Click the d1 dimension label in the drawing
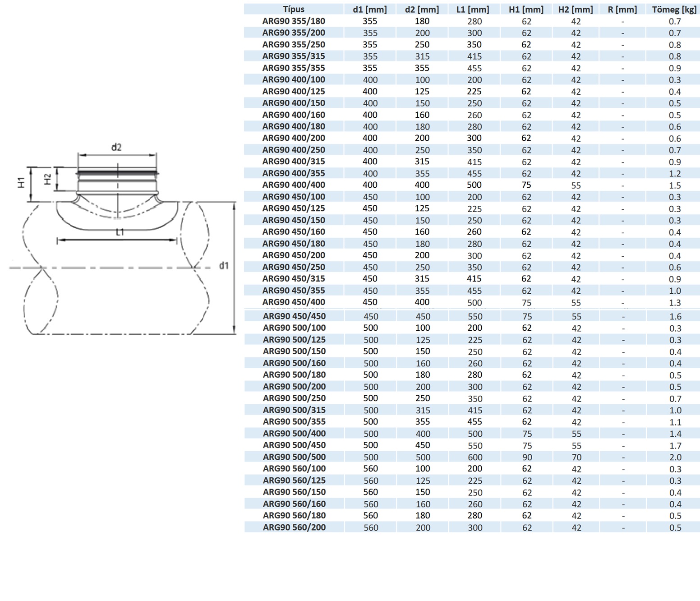 point(224,266)
